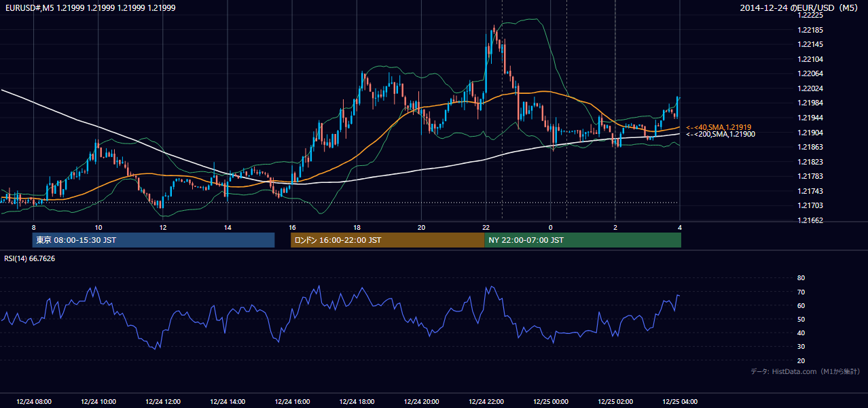Image resolution: width=868 pixels, height=408 pixels.
Task: Select the London 16:00-22:00 JST session bar
Action: pyautogui.click(x=387, y=240)
